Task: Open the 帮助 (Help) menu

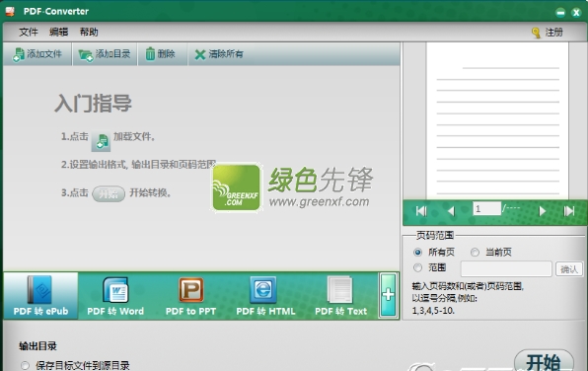Action: pos(89,33)
